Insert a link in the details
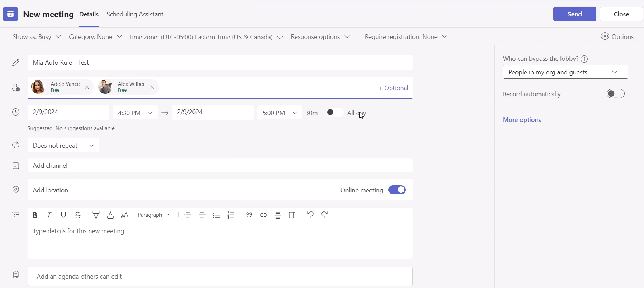This screenshot has width=644, height=288. click(x=263, y=215)
